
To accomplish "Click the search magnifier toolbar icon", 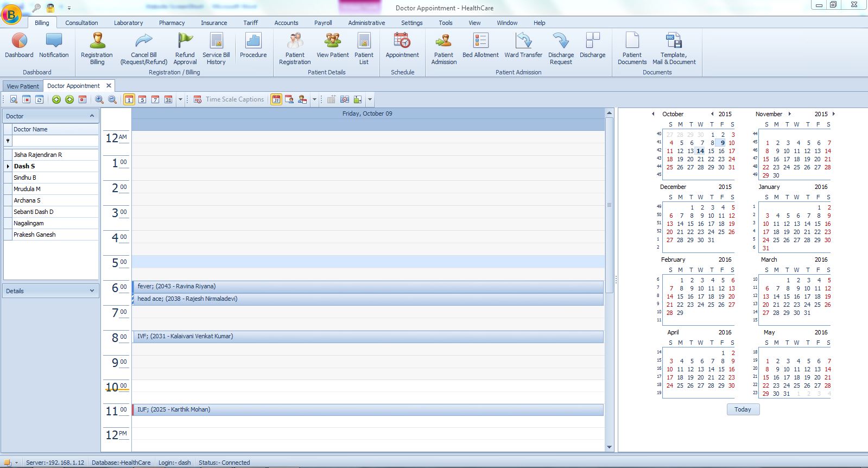I will (x=14, y=99).
